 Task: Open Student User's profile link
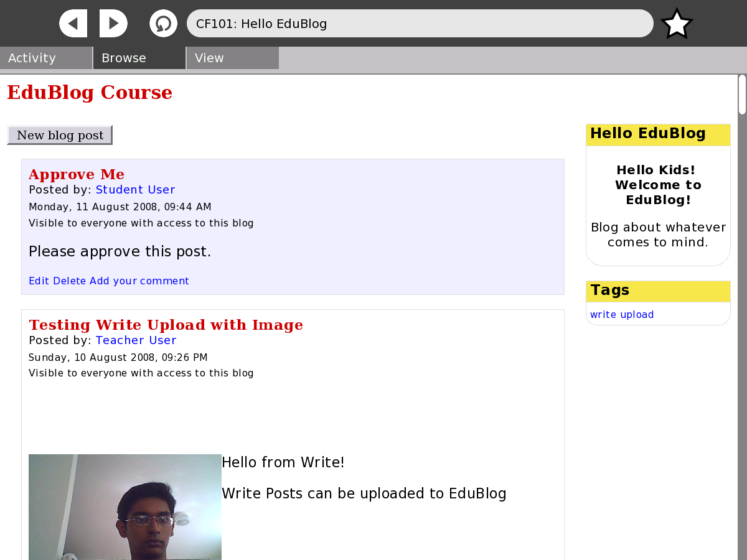pos(135,190)
